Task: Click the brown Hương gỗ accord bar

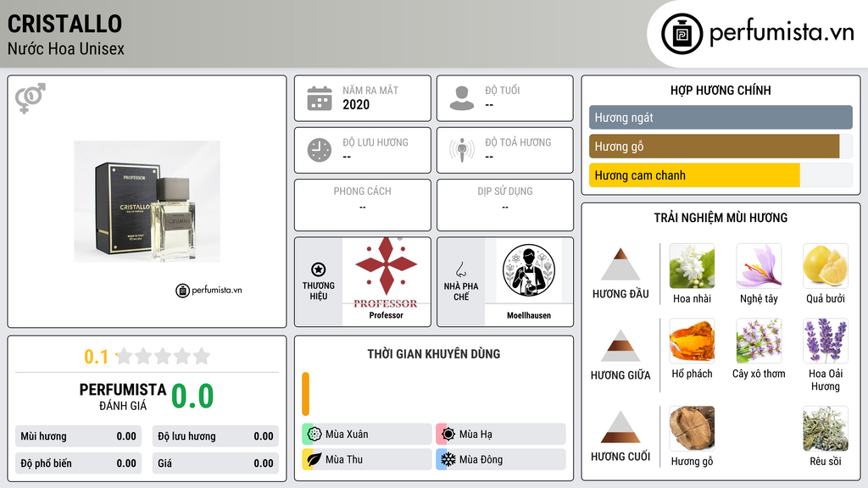Action: [x=714, y=147]
